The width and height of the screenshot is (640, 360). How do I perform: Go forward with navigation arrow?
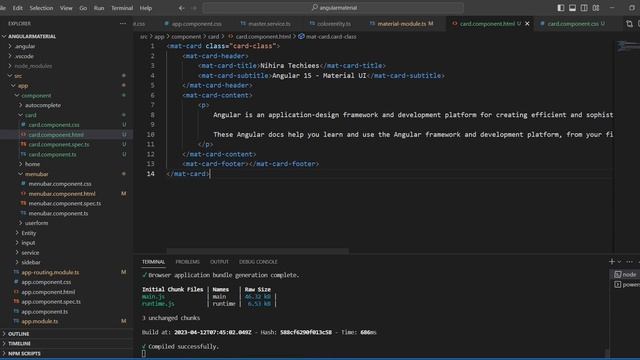click(x=194, y=8)
